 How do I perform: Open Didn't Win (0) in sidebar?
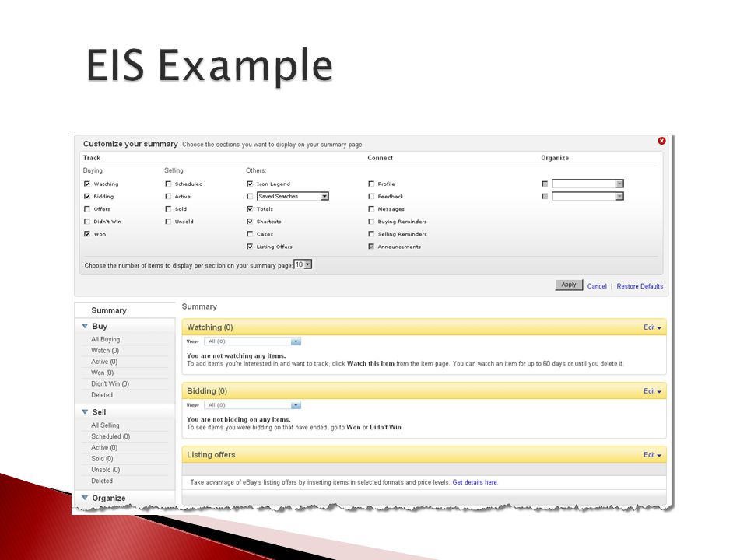110,383
